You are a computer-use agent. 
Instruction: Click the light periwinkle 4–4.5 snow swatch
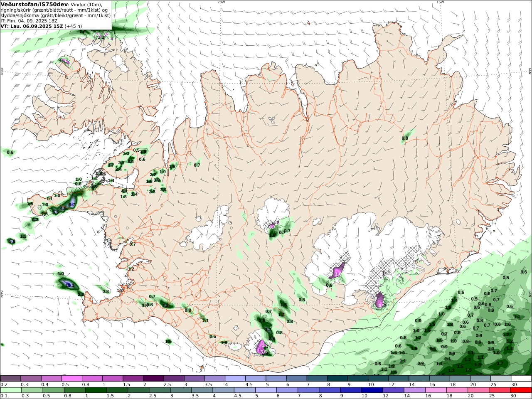tap(235, 378)
